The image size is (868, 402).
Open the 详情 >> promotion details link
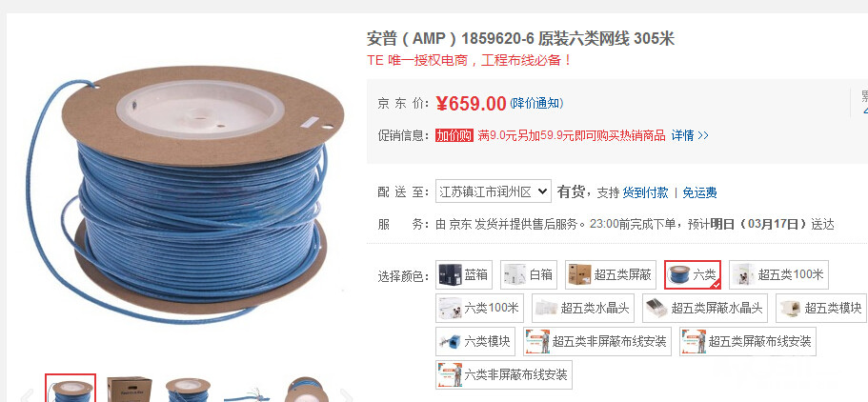[690, 135]
